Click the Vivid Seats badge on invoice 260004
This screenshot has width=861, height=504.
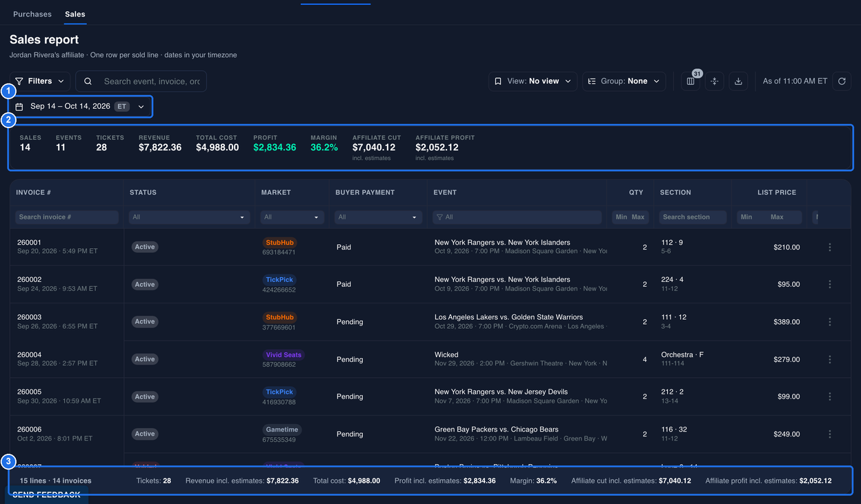[x=284, y=355]
